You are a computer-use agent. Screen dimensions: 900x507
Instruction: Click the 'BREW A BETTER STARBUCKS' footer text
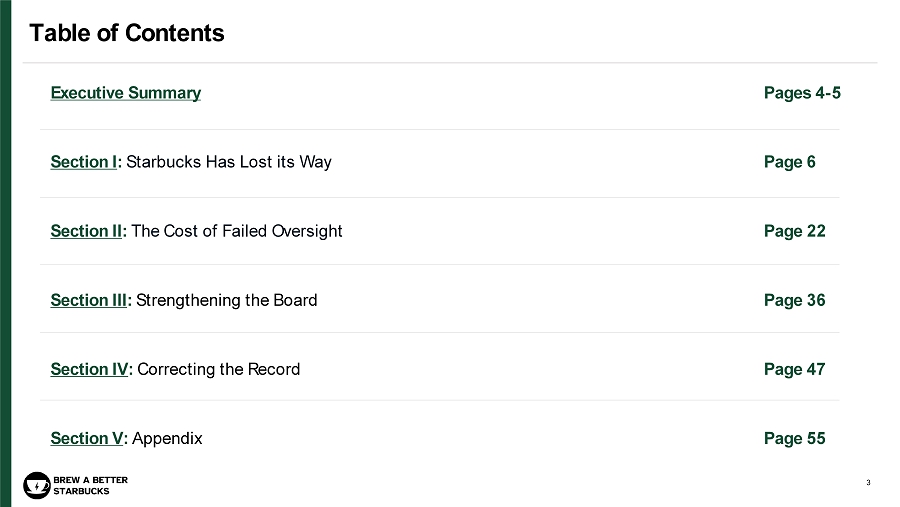[90, 485]
